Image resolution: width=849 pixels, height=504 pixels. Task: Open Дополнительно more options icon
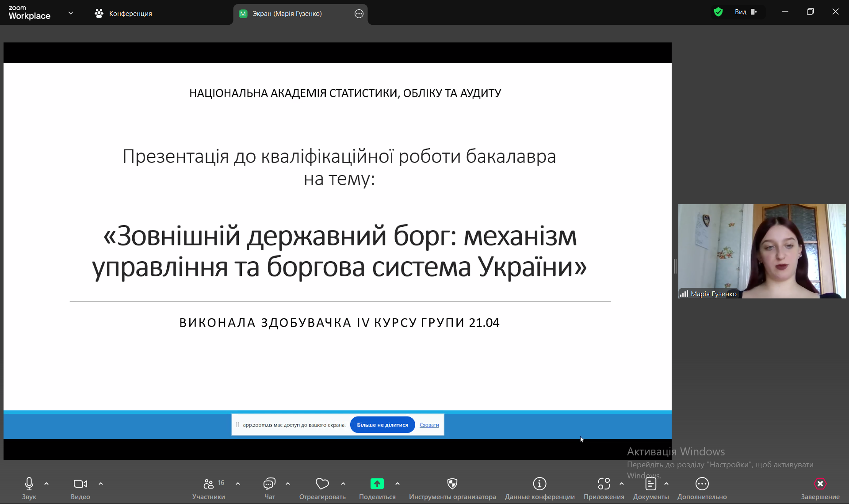[x=702, y=484]
